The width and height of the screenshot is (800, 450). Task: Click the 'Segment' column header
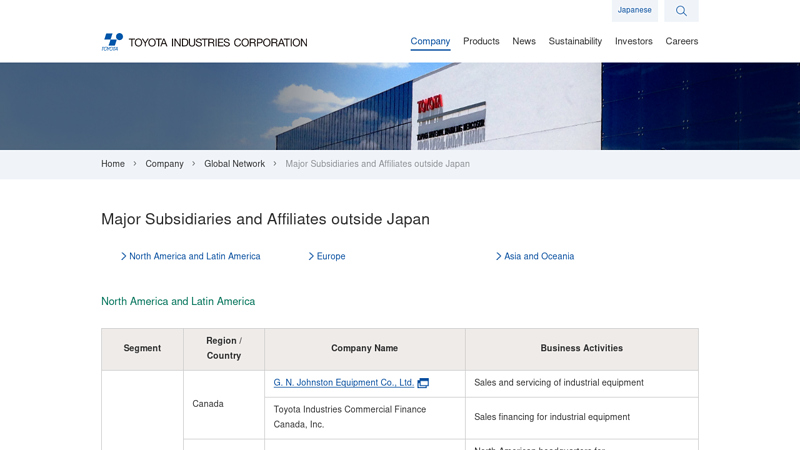point(142,349)
